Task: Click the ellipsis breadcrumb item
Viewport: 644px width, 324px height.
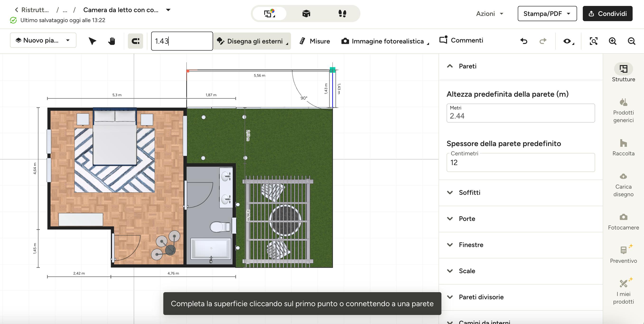Action: (65, 10)
